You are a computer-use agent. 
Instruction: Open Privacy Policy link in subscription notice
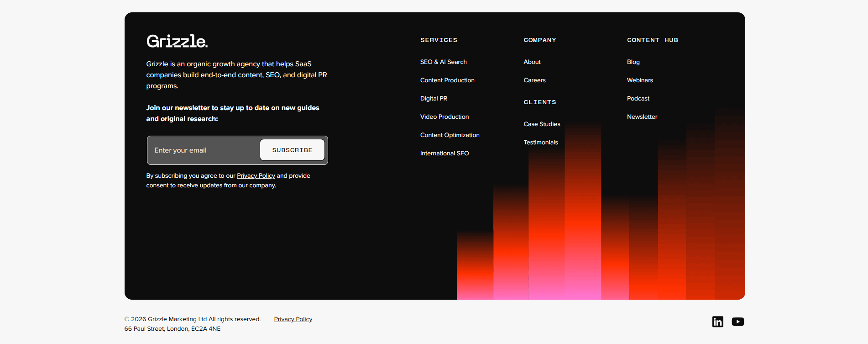click(x=256, y=175)
